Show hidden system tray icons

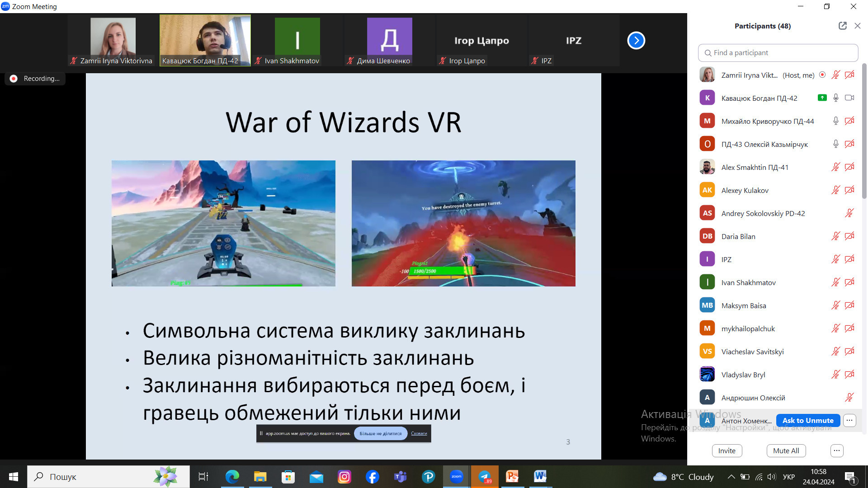tap(731, 477)
